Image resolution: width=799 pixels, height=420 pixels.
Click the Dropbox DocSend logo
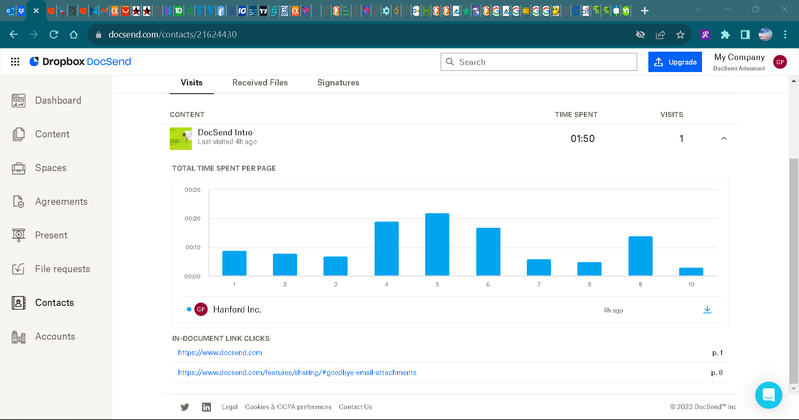click(x=81, y=62)
